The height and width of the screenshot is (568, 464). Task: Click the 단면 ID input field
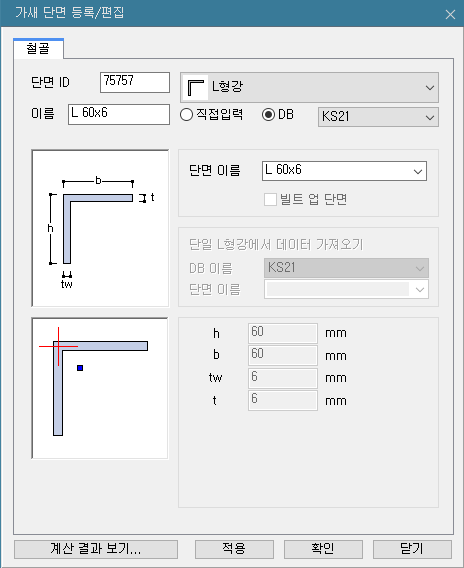click(x=135, y=82)
